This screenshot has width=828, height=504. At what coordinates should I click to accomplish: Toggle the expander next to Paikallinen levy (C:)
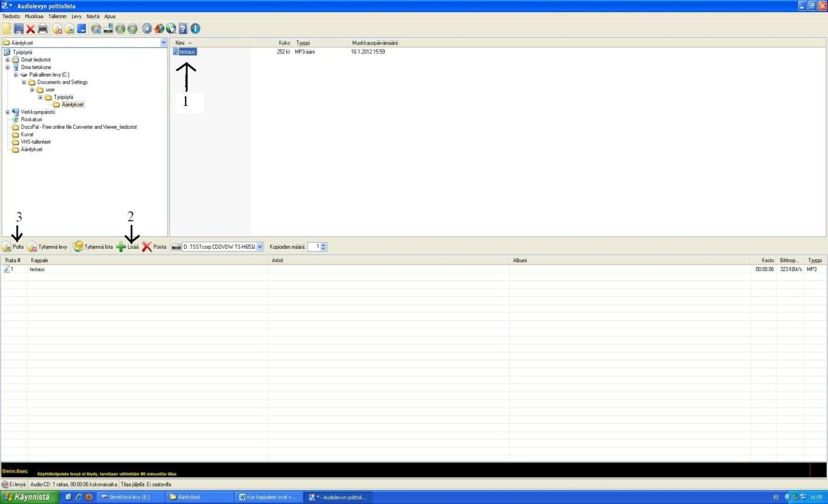[x=16, y=75]
